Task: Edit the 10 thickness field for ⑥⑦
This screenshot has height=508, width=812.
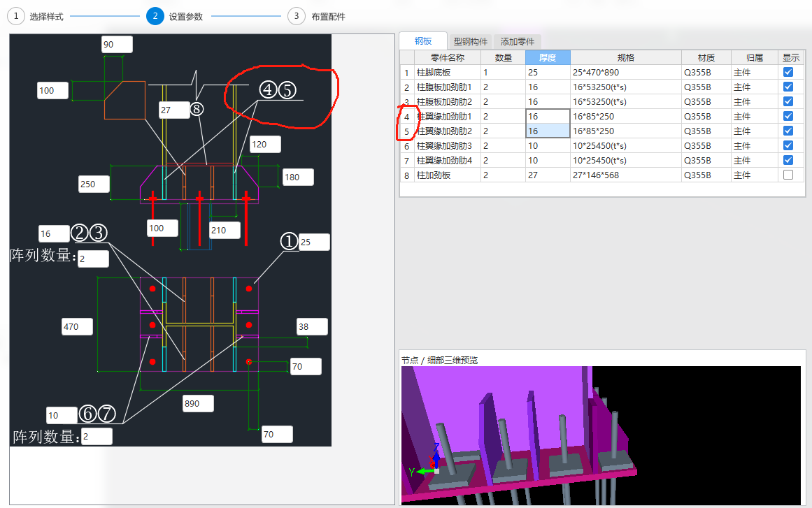Action: point(62,415)
